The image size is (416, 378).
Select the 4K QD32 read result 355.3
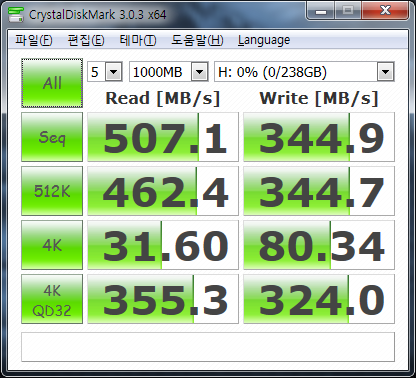click(163, 299)
